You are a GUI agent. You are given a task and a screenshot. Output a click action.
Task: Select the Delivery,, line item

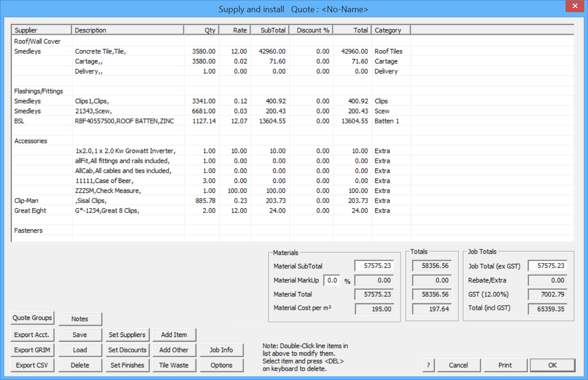(293, 71)
